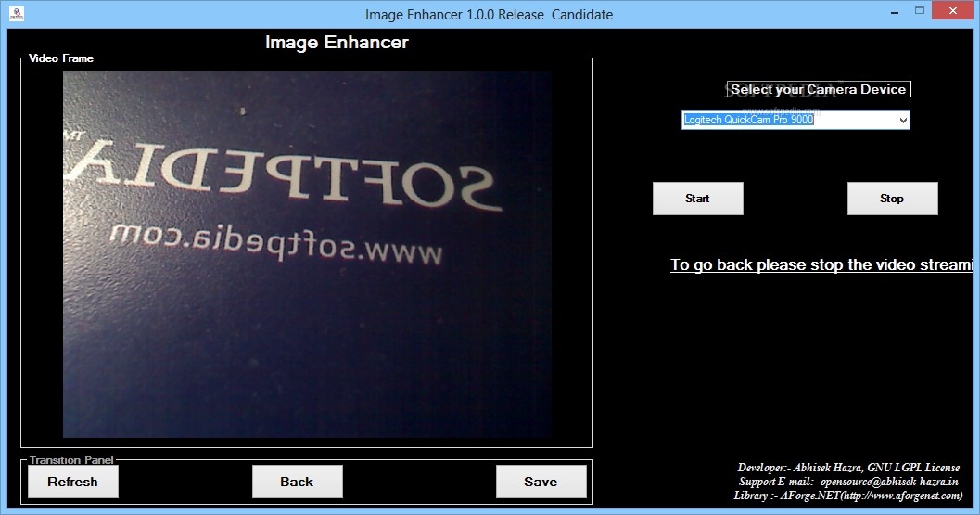Maximize the Image Enhancer window
Image resolution: width=980 pixels, height=515 pixels.
[x=920, y=10]
